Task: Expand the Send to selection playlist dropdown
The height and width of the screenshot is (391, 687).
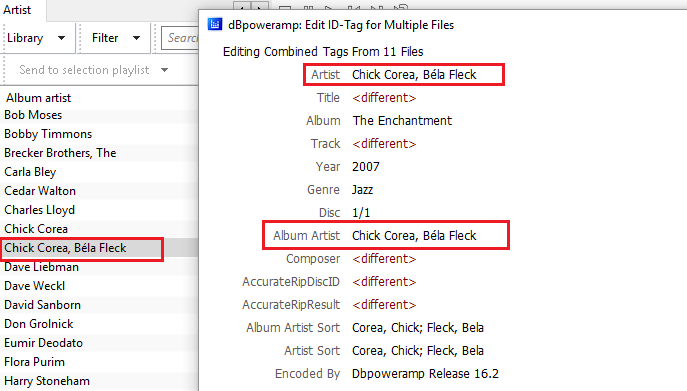Action: tap(94, 70)
